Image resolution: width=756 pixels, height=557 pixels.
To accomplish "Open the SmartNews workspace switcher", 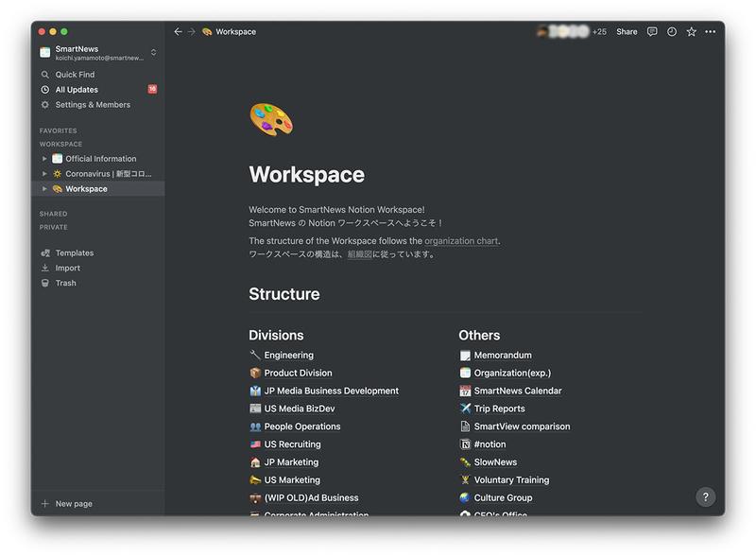I will pos(98,53).
